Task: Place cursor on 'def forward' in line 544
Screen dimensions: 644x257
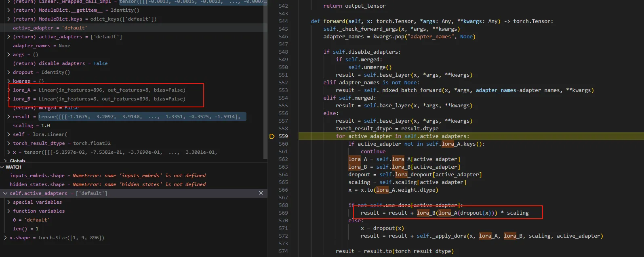Action: 328,21
